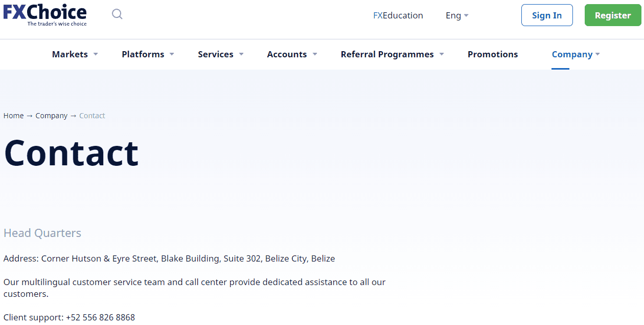This screenshot has width=644, height=325.
Task: Open the Markets menu
Action: [70, 54]
